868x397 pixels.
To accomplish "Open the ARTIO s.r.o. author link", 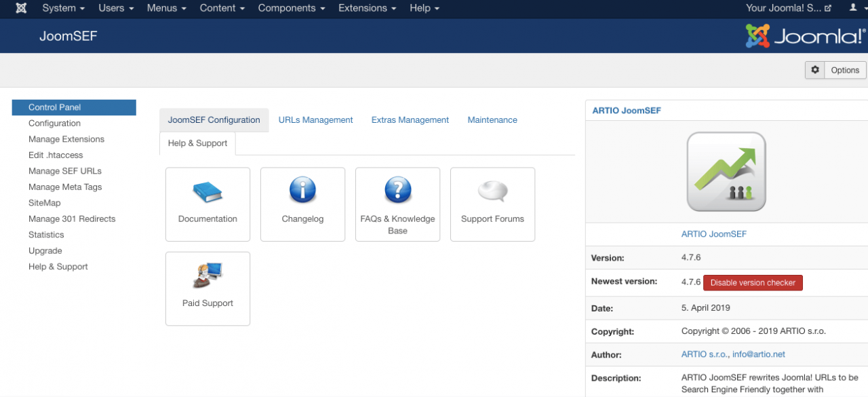I will tap(704, 354).
